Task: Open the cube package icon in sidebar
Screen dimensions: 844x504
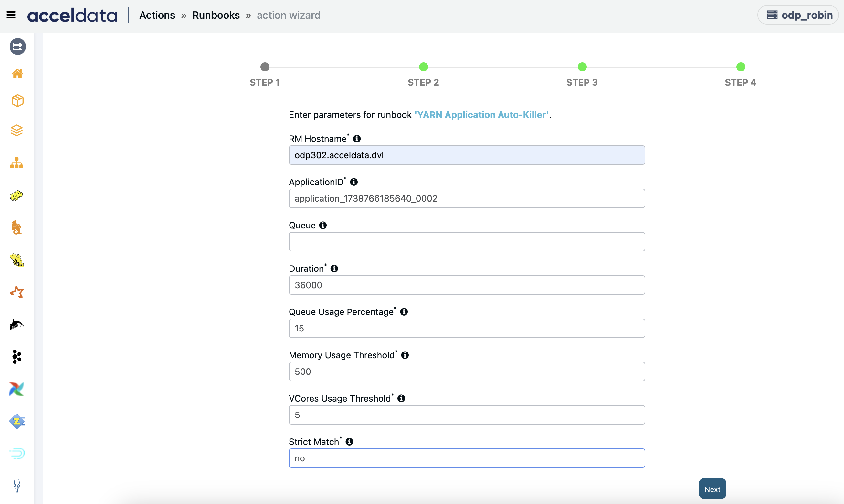Action: tap(17, 100)
